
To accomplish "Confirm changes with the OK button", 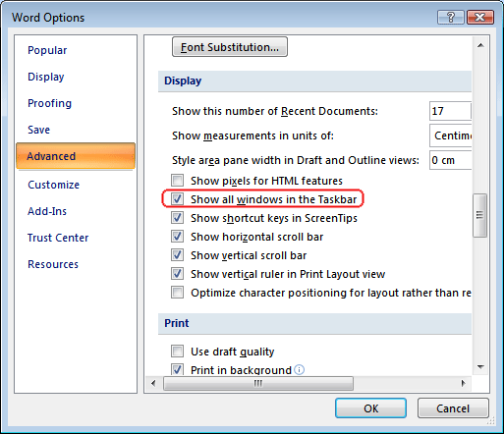I will 370,408.
